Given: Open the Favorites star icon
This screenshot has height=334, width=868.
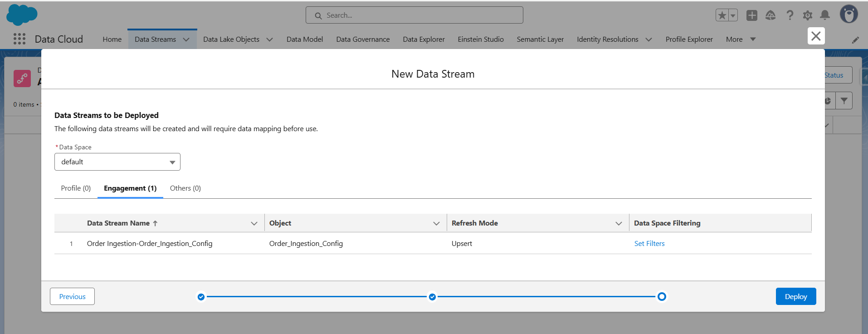Looking at the screenshot, I should 722,15.
